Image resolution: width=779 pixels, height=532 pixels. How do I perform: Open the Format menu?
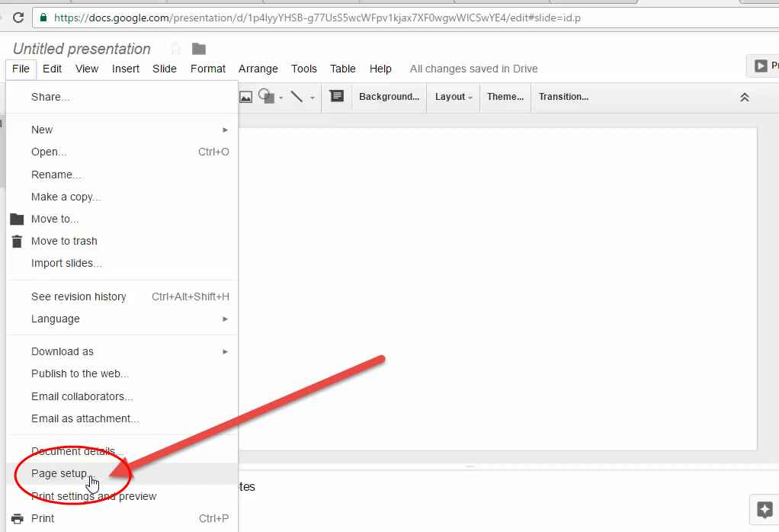point(207,69)
